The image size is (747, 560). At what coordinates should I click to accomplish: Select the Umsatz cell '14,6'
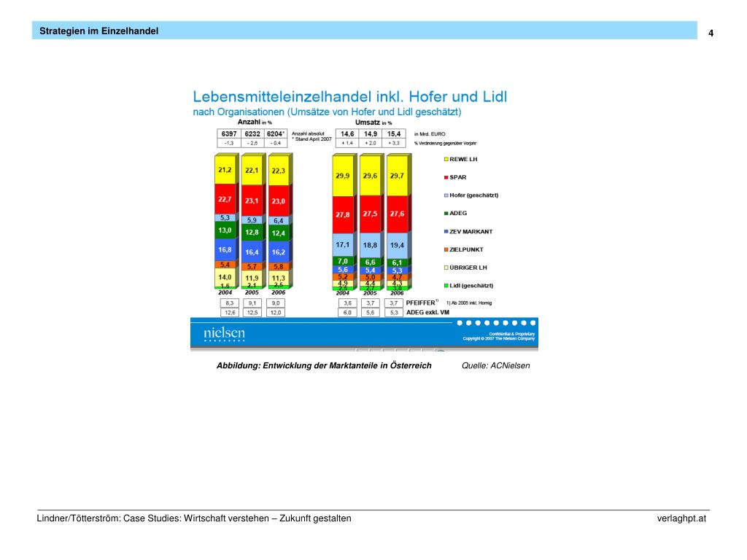[x=347, y=134]
